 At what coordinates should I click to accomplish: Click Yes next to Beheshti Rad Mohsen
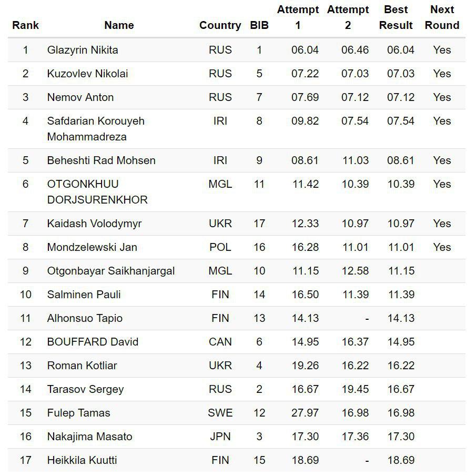click(x=442, y=160)
